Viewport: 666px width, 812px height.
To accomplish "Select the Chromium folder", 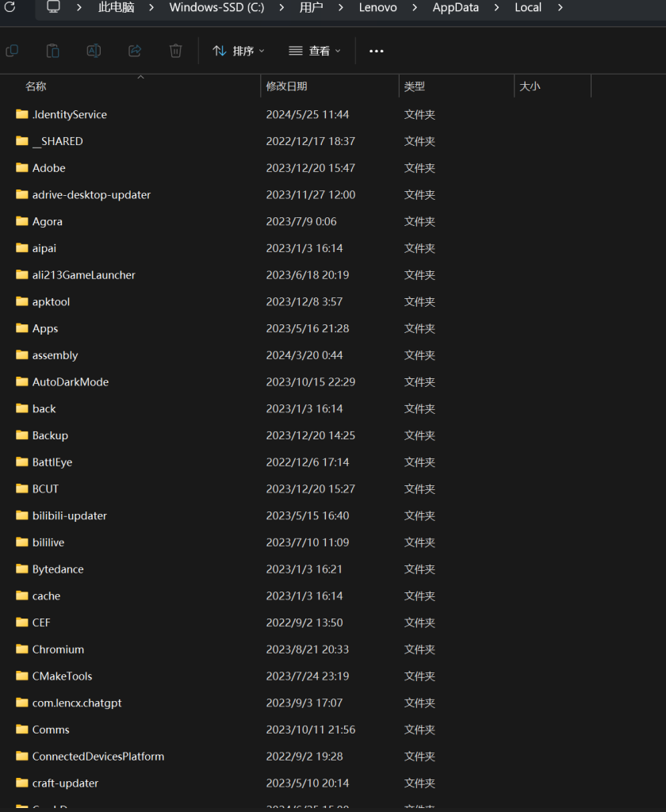I will [x=58, y=649].
